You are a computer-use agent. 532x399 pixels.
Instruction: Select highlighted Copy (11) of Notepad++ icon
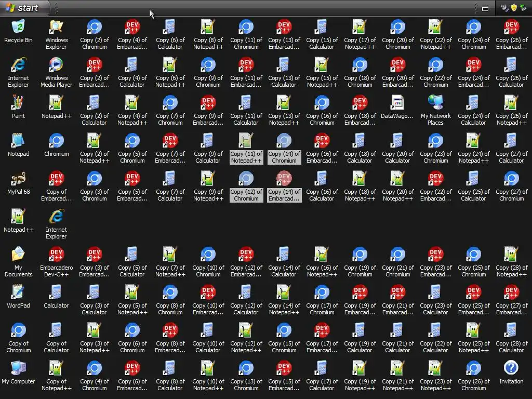246,149
